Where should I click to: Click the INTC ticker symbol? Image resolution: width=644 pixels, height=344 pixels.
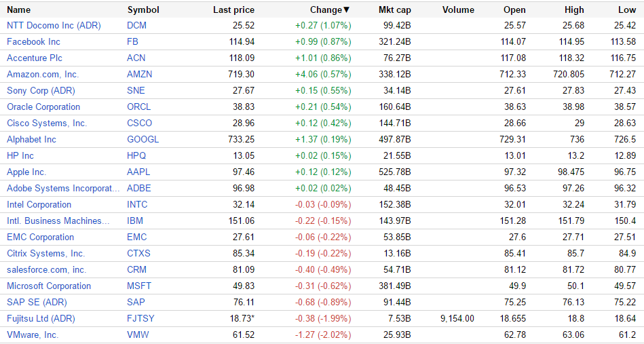(x=137, y=204)
